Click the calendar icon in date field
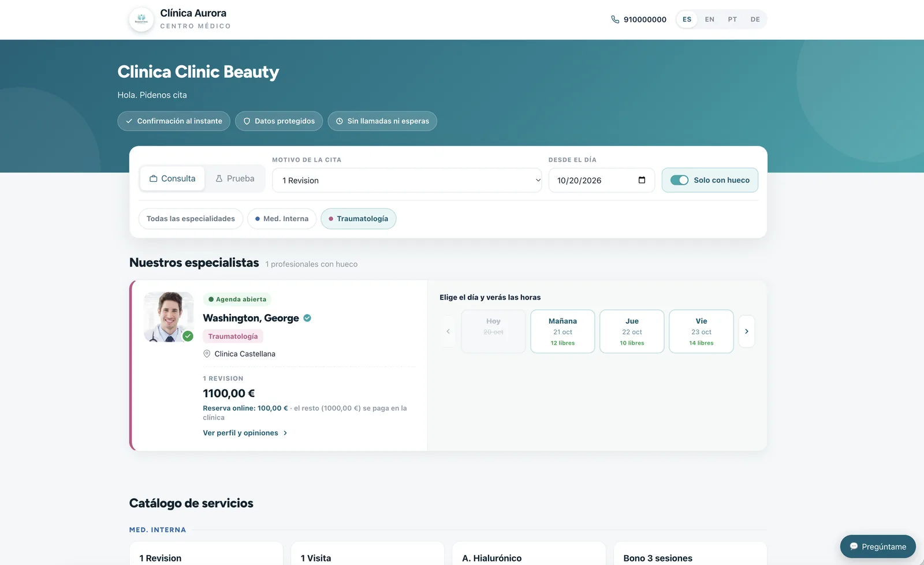The height and width of the screenshot is (565, 924). (x=642, y=180)
